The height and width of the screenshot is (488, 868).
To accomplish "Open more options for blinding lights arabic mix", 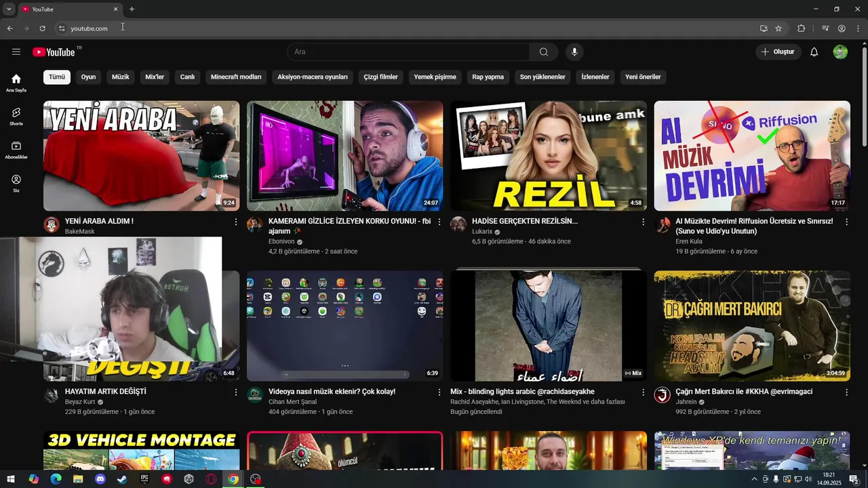I will click(643, 392).
